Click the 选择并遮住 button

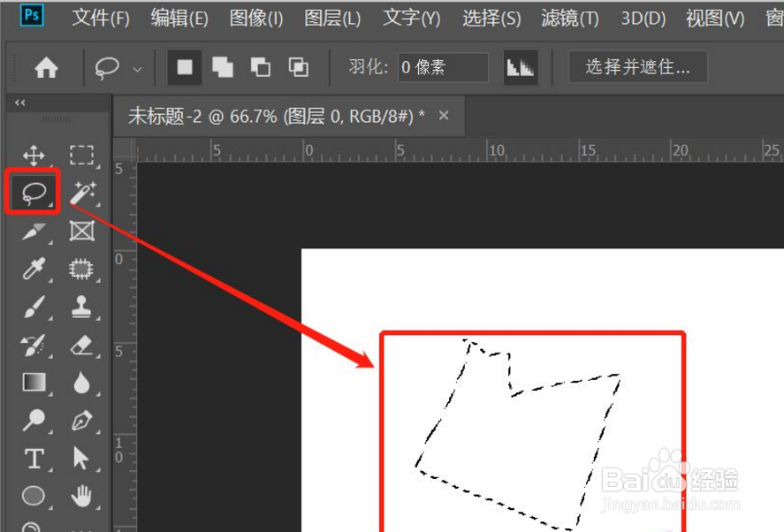pyautogui.click(x=636, y=67)
